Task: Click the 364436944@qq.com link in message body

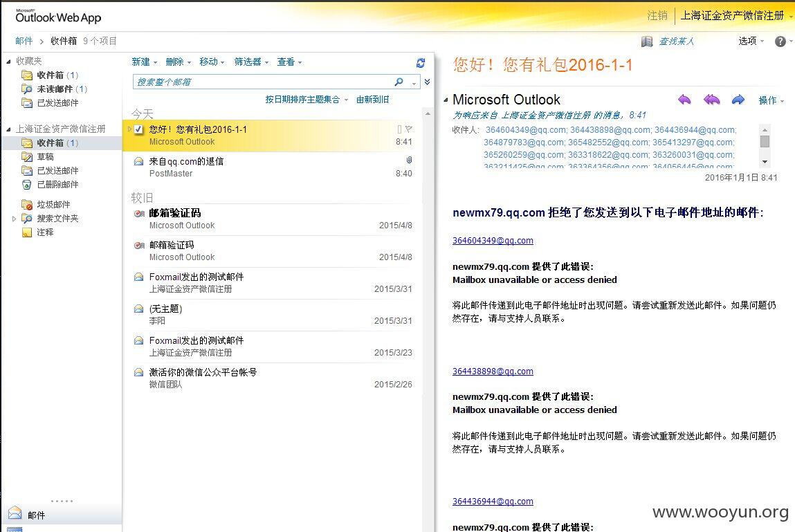Action: (x=493, y=501)
